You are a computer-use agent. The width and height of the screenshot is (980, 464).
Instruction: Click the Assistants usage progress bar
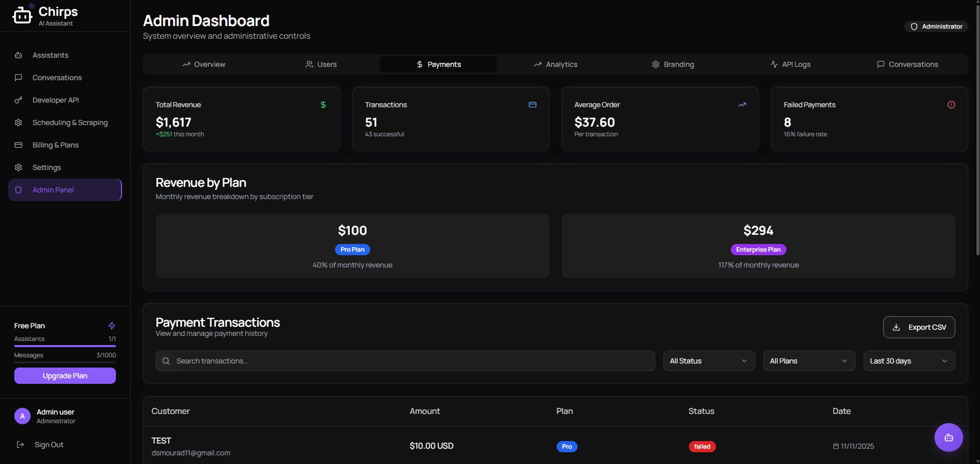point(65,346)
